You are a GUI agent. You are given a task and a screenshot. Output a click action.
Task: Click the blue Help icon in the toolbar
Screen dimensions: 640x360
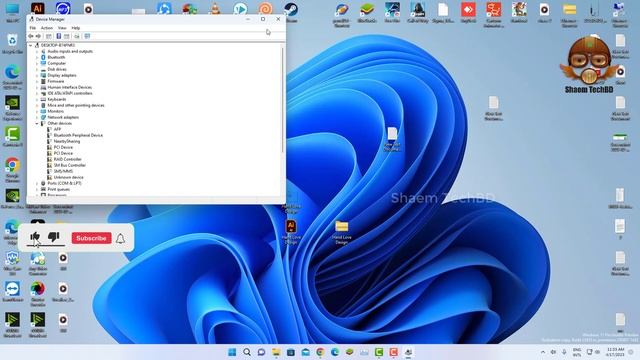click(x=58, y=36)
